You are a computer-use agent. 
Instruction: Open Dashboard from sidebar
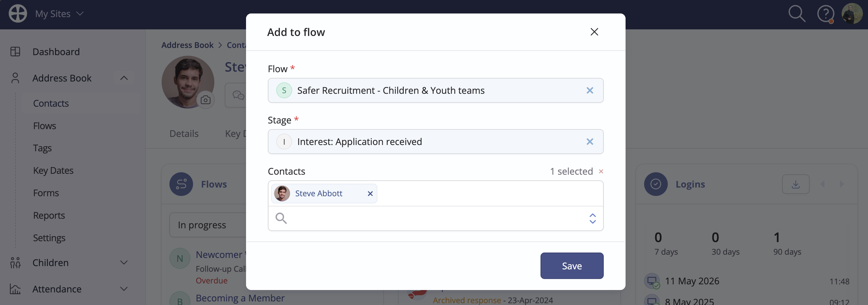click(56, 52)
